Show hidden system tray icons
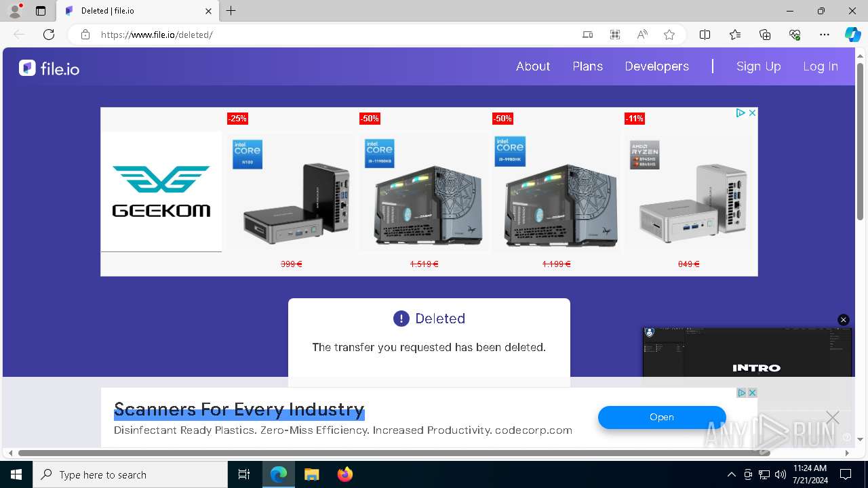The height and width of the screenshot is (488, 868). pyautogui.click(x=731, y=474)
